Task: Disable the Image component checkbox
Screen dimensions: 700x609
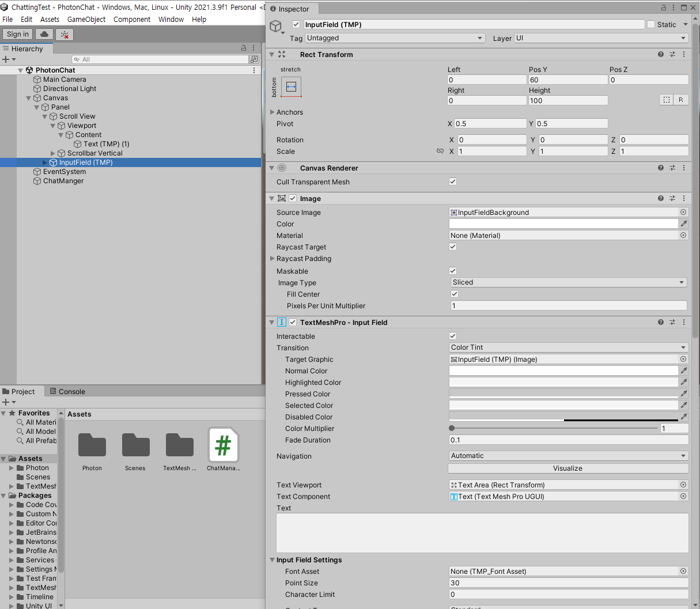Action: [x=293, y=198]
